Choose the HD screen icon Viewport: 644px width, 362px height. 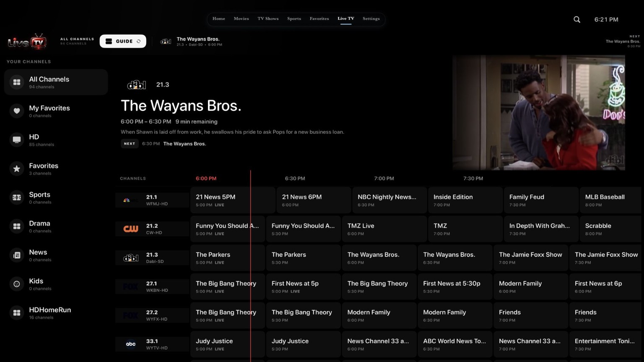tap(17, 140)
